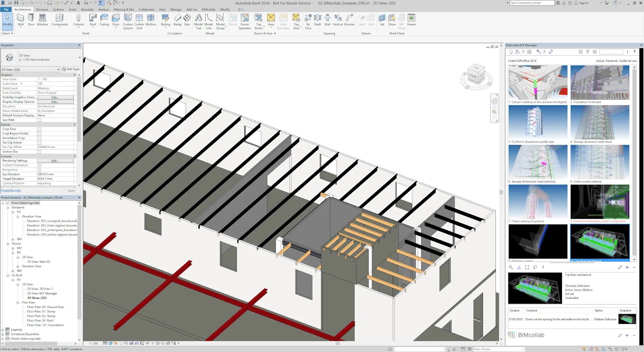Expand the Schedules/Quantities tree node
This screenshot has height=352, width=644.
click(x=3, y=334)
